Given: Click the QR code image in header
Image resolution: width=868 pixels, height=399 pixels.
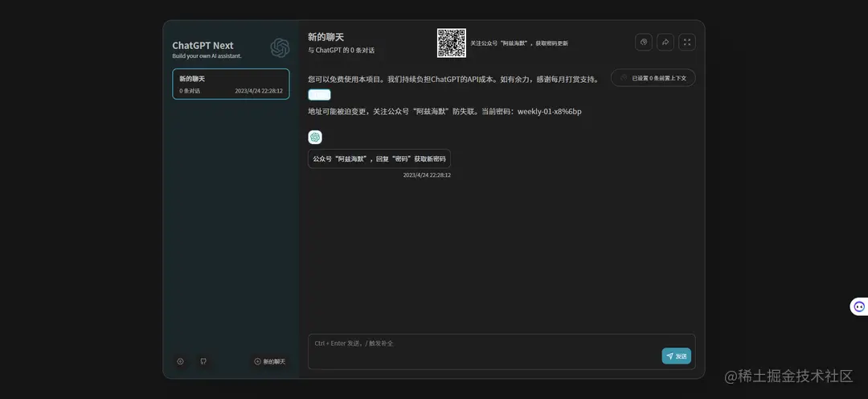Looking at the screenshot, I should (x=451, y=43).
